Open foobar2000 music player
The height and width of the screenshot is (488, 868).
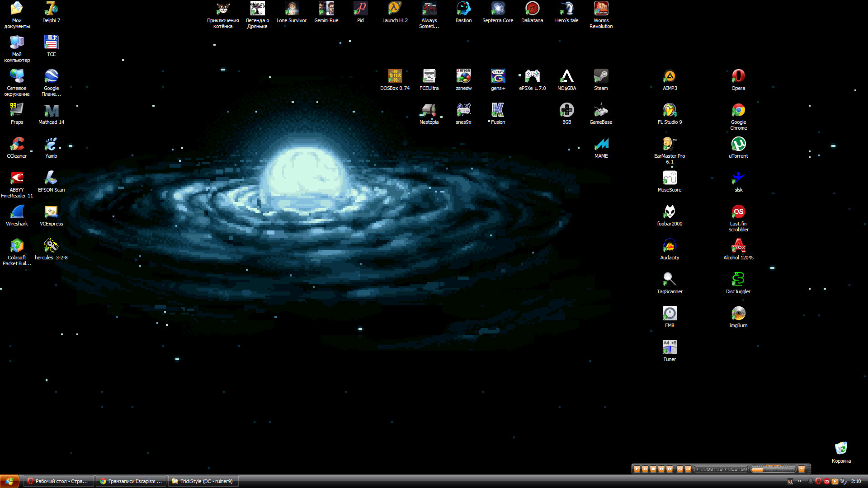(x=670, y=211)
